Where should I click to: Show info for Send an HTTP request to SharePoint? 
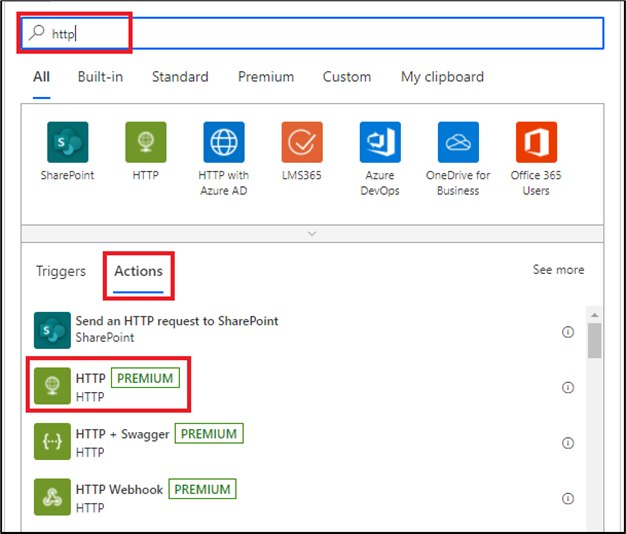568,332
